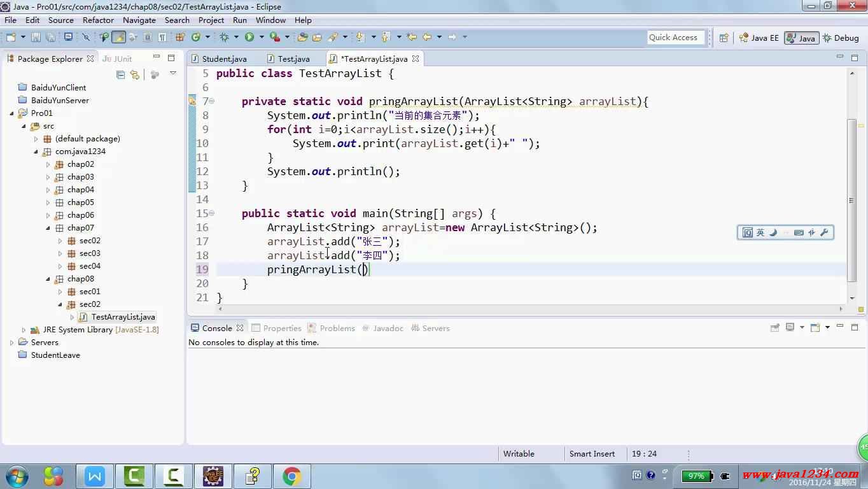Expand the chap05 package
868x489 pixels.
[x=48, y=202]
